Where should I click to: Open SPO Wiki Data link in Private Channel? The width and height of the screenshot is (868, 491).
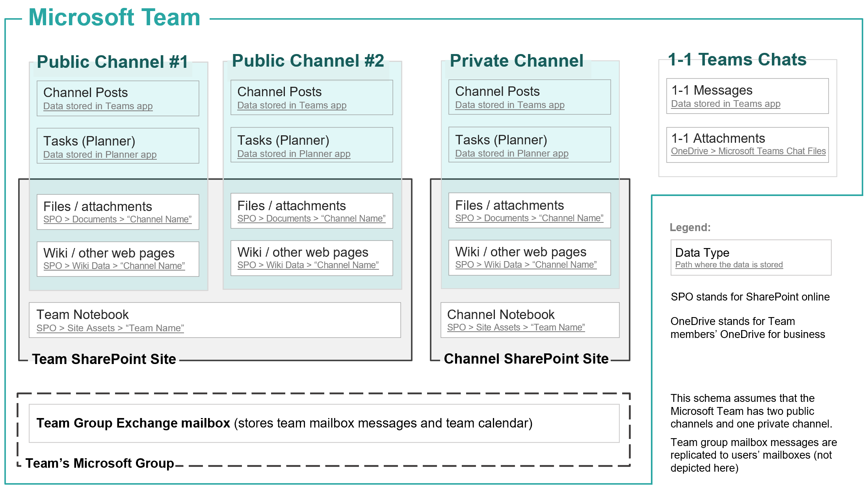coord(526,265)
